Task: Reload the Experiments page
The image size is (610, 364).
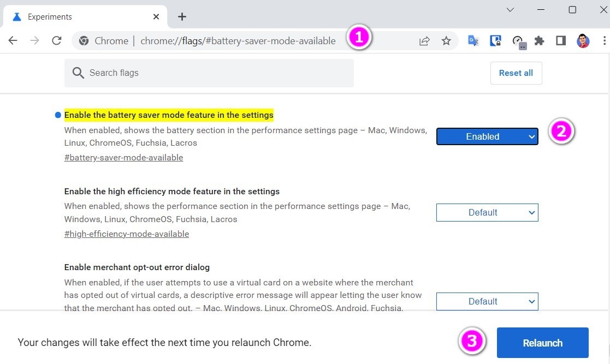Action: click(x=57, y=40)
